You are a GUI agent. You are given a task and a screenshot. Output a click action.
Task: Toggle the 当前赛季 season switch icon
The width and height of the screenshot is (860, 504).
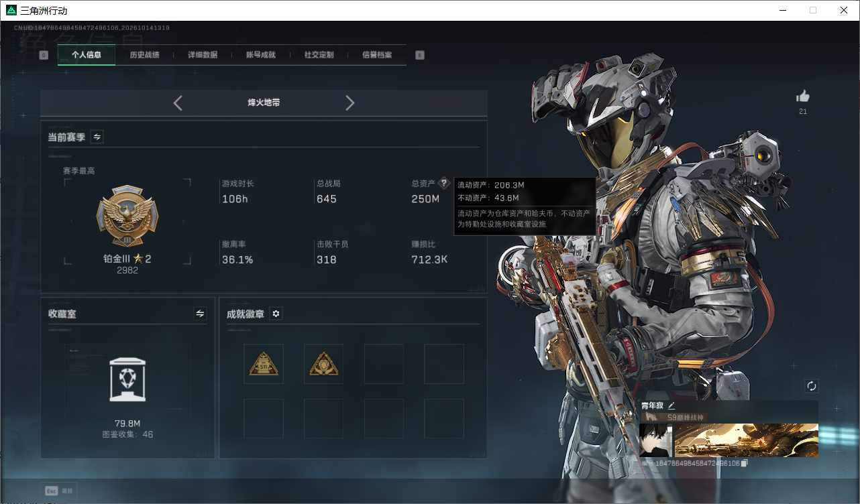pos(97,137)
